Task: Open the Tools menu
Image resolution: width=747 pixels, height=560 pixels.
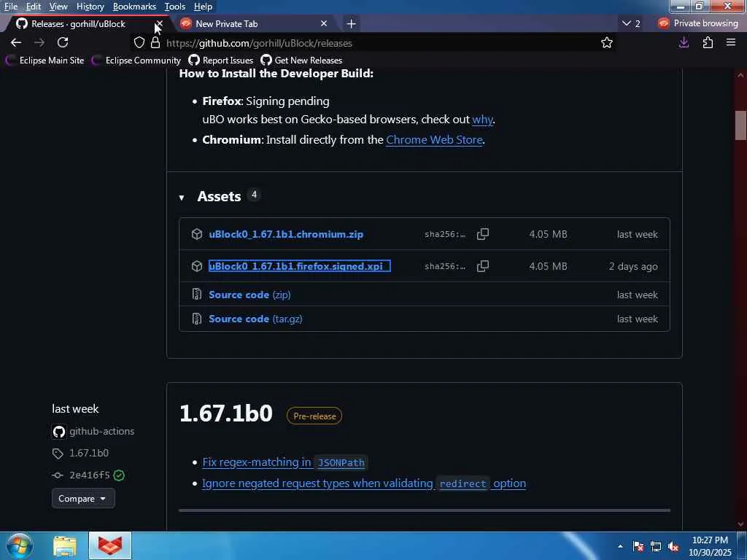Action: (x=174, y=6)
